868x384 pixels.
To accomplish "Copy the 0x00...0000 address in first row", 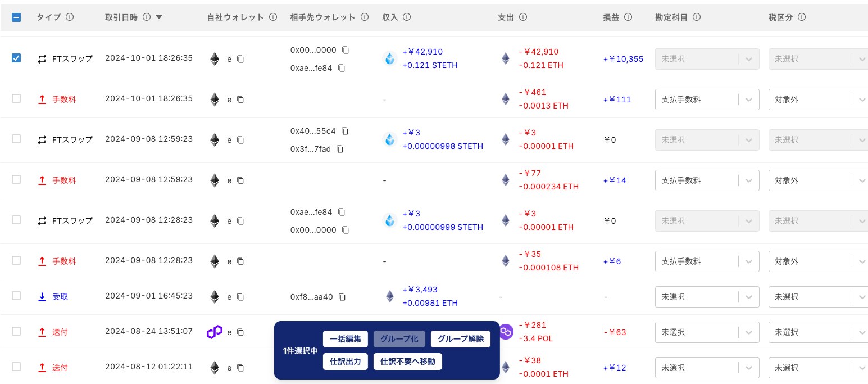I will click(346, 50).
